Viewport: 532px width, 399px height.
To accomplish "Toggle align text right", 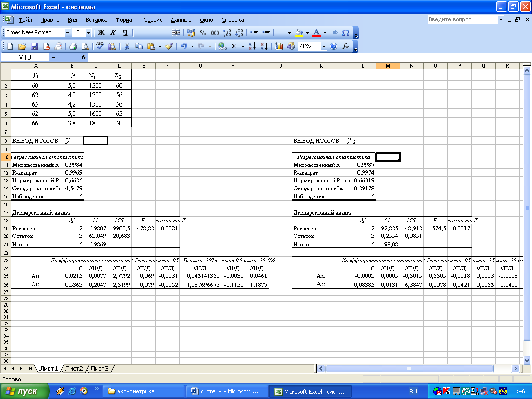I will pyautogui.click(x=164, y=33).
